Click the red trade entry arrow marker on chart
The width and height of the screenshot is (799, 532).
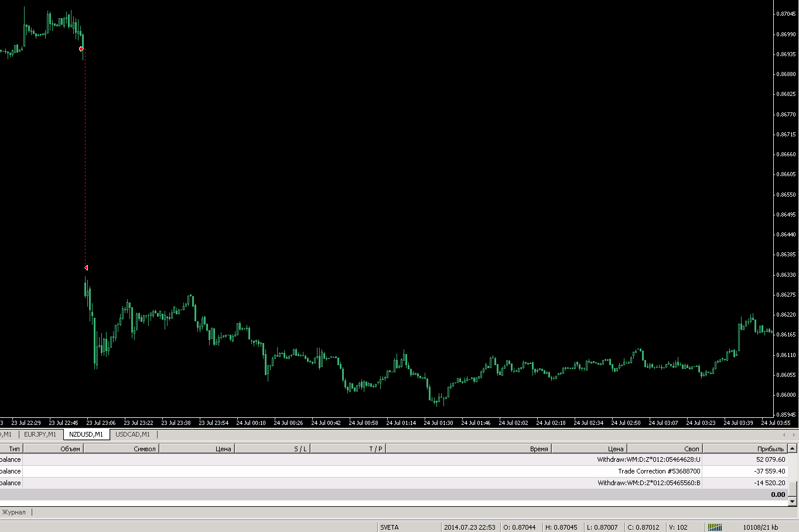tap(81, 49)
